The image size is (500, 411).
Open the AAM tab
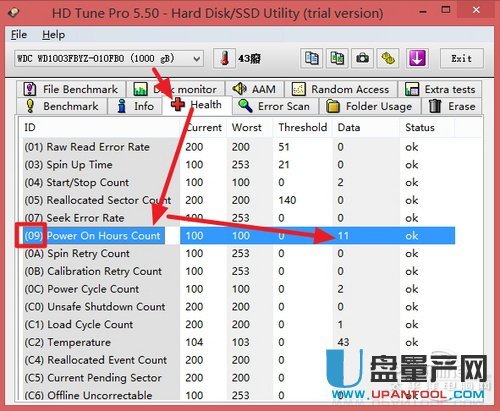pos(254,89)
